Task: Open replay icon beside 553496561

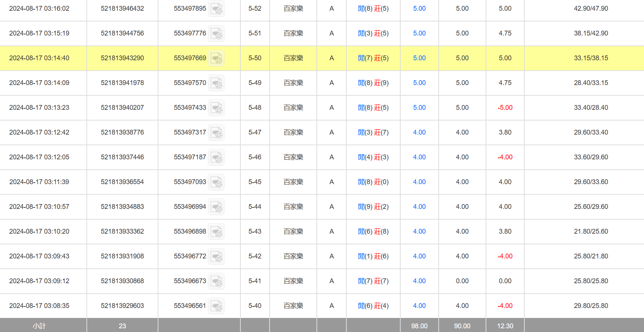Action: click(216, 306)
